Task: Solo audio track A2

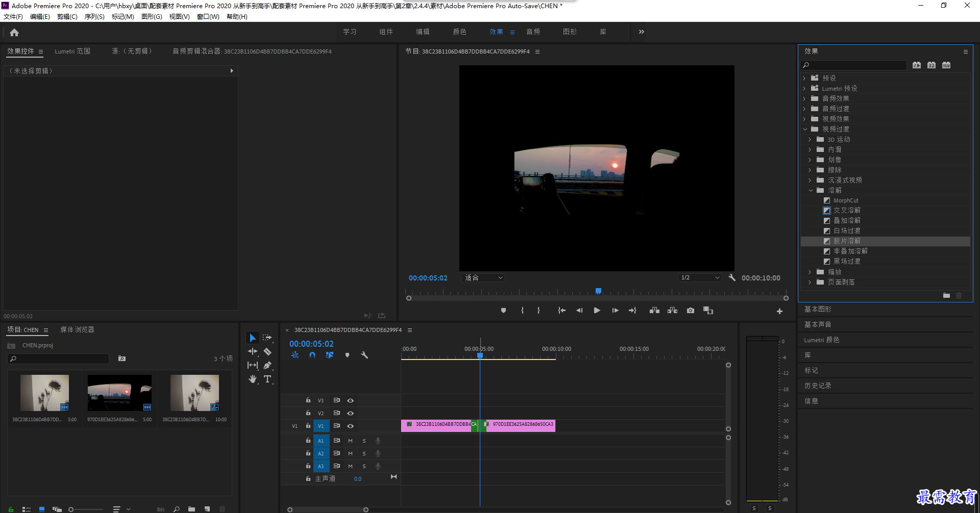Action: [364, 454]
